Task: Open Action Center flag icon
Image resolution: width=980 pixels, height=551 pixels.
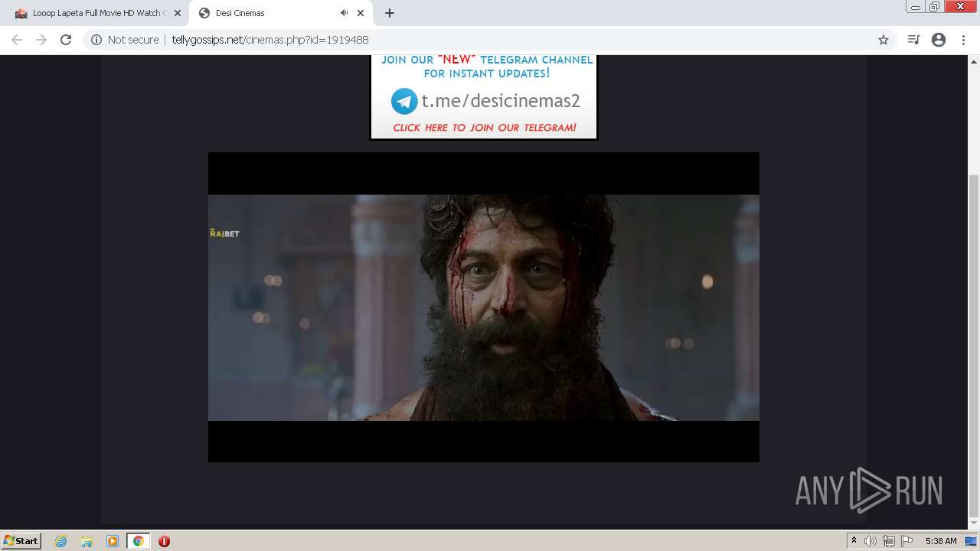Action: pos(907,541)
